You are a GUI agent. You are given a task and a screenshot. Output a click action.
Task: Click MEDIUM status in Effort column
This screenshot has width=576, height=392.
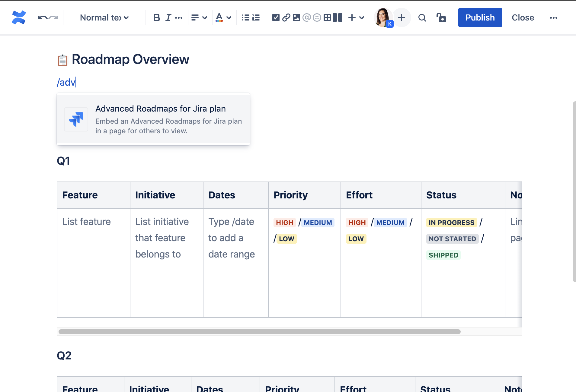point(390,223)
